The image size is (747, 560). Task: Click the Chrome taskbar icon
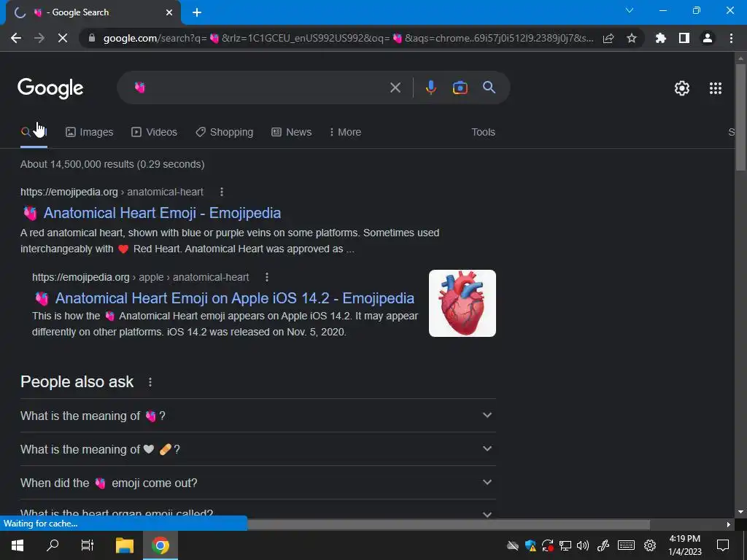[160, 545]
